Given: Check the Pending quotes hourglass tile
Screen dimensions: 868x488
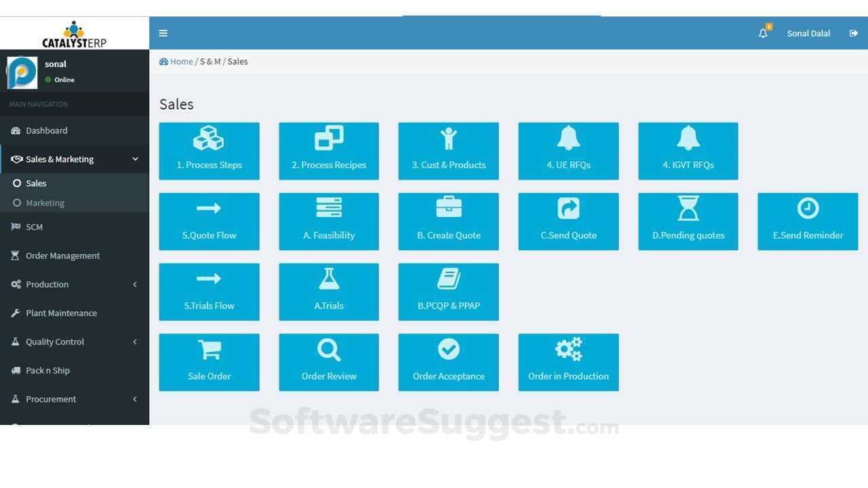Looking at the screenshot, I should tap(688, 221).
